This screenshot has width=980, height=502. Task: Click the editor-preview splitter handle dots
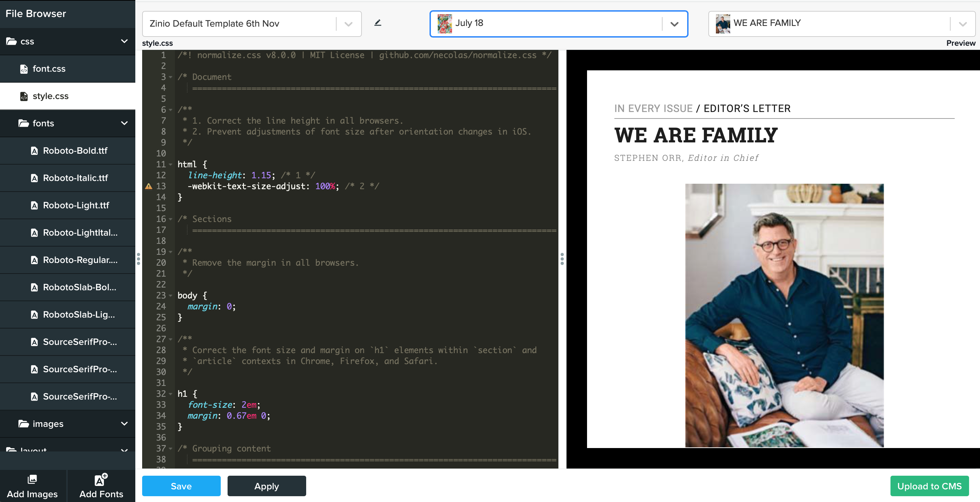(562, 259)
